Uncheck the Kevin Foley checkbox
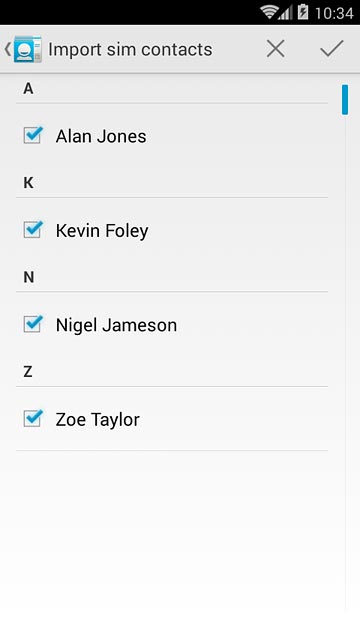Image resolution: width=360 pixels, height=640 pixels. pos(33,229)
